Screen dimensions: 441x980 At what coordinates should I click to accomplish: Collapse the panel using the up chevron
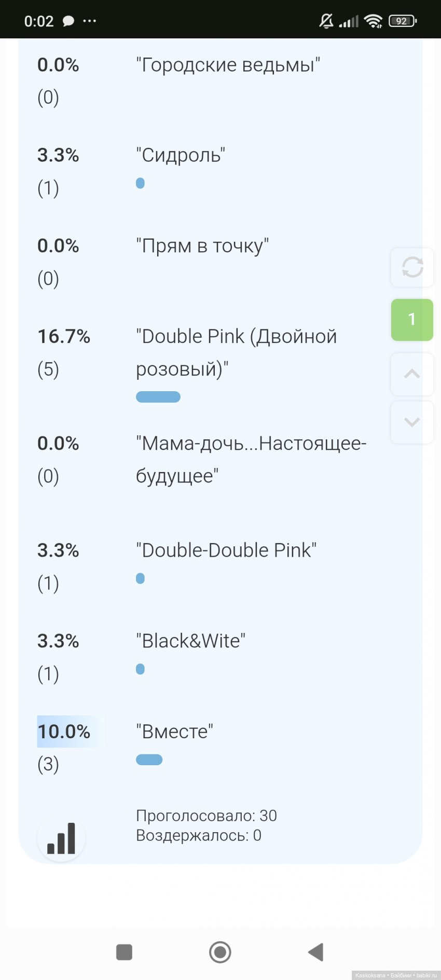[x=412, y=372]
